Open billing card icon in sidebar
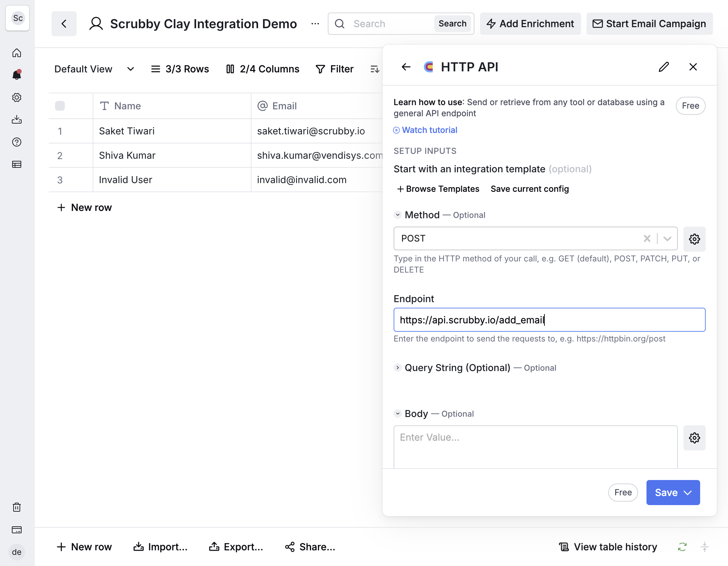 click(x=17, y=530)
